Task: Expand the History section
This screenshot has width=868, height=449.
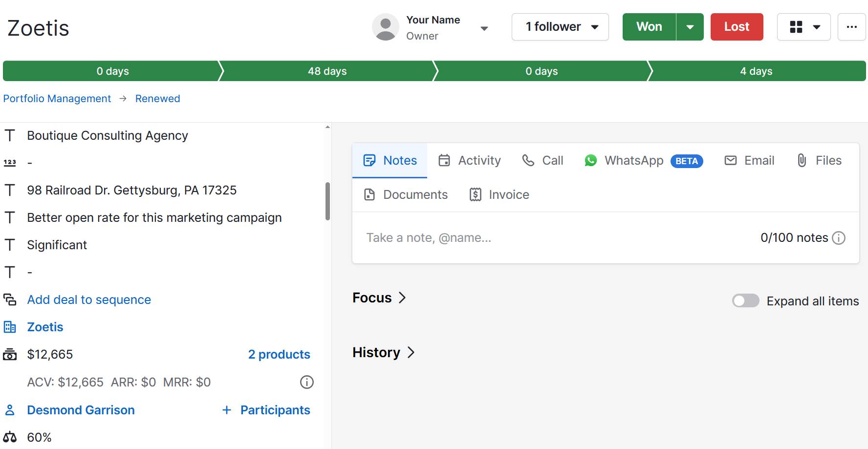Action: pos(384,352)
